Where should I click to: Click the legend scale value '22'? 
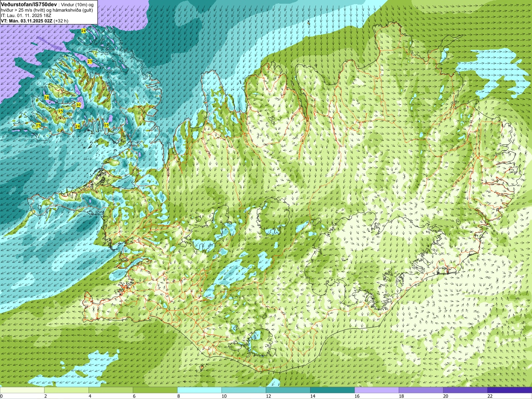click(x=490, y=396)
